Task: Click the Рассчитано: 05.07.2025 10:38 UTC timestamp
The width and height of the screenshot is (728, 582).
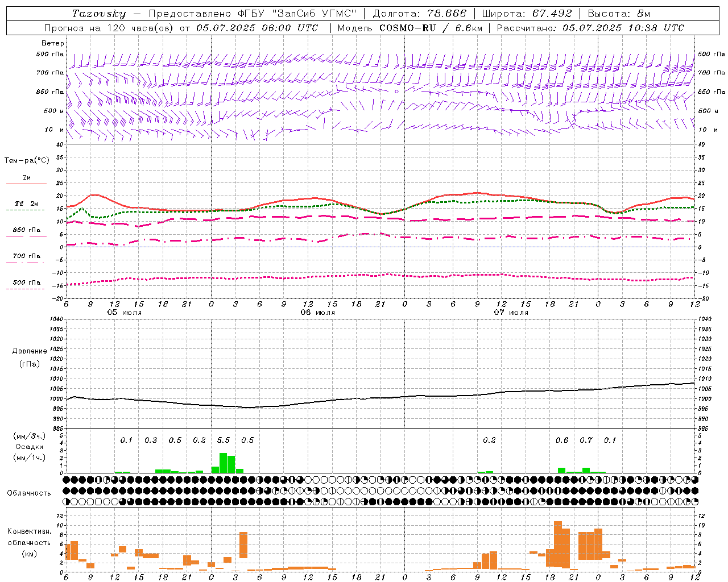Action: coord(590,28)
